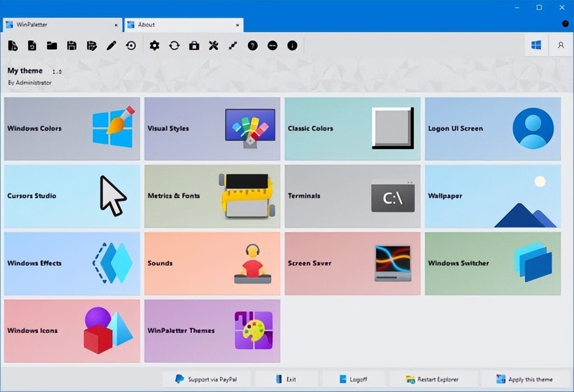Viewport: 574px width, 392px height.
Task: Open help via the question mark icon
Action: 253,46
